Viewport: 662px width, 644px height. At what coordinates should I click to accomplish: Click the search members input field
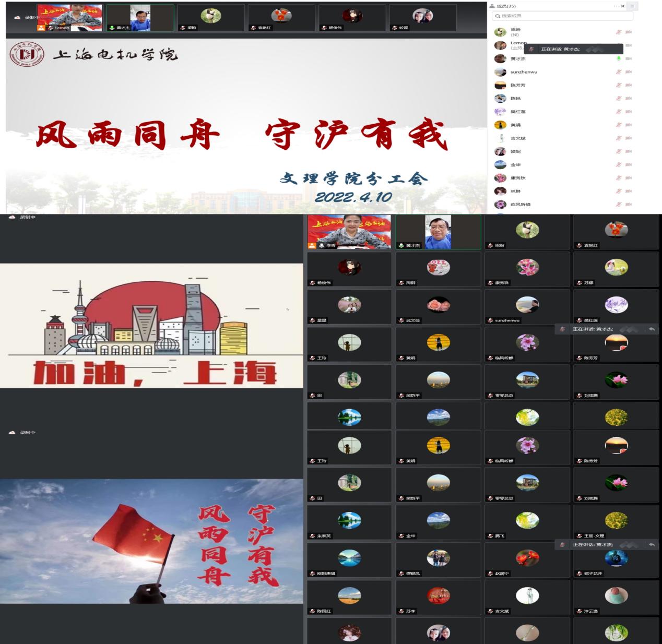click(563, 16)
